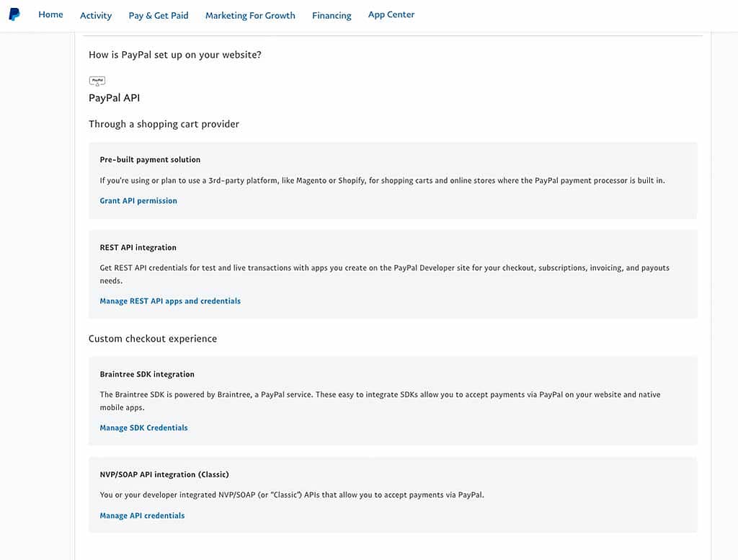Click the Braintree SDK description paragraph

point(380,401)
